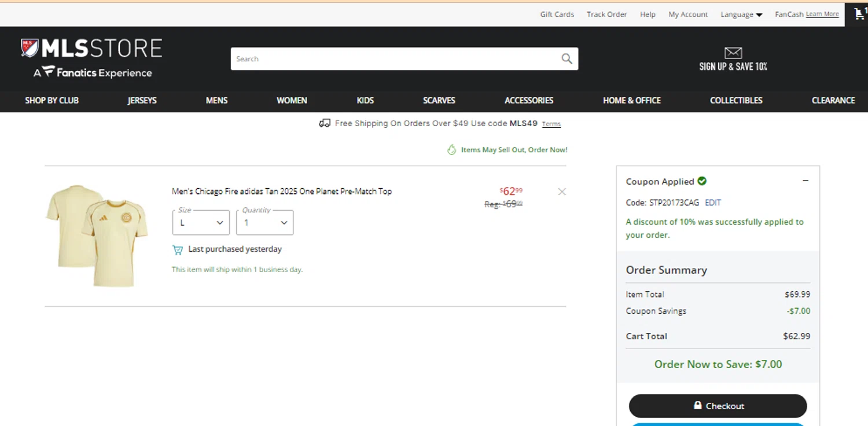
Task: Click the green coupon applied checkmark
Action: click(702, 181)
